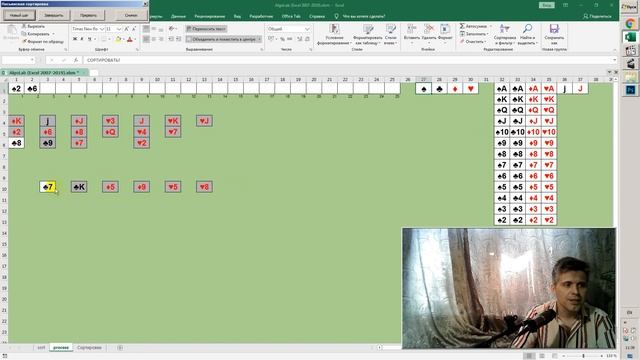This screenshot has width=640, height=360.
Task: Select the yellow highlighted ♣7 card cell
Action: tap(48, 187)
